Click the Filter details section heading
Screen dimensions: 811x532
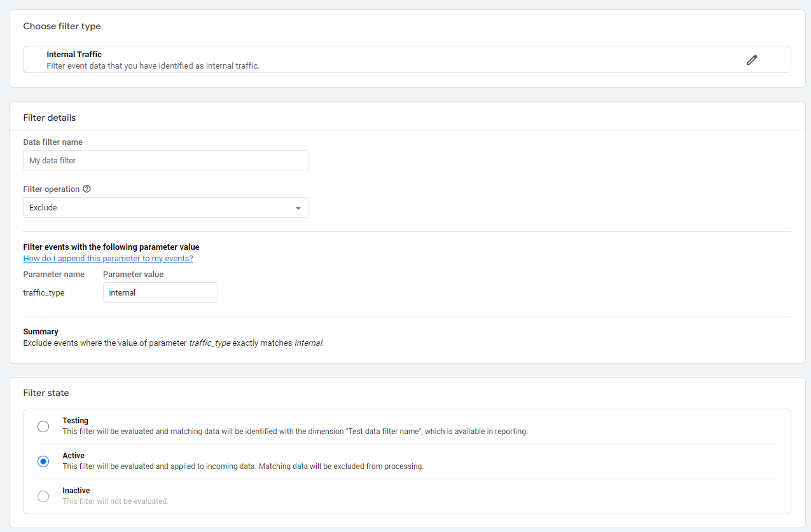click(49, 118)
